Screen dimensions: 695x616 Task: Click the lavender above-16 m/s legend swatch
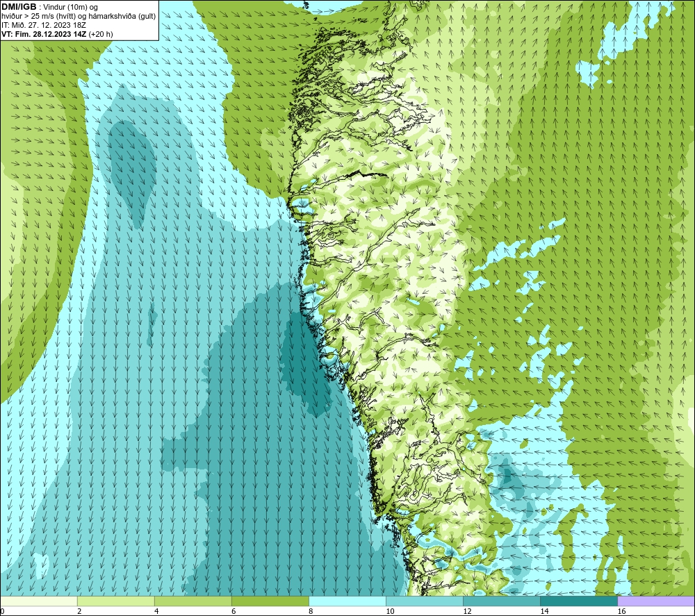click(x=656, y=601)
